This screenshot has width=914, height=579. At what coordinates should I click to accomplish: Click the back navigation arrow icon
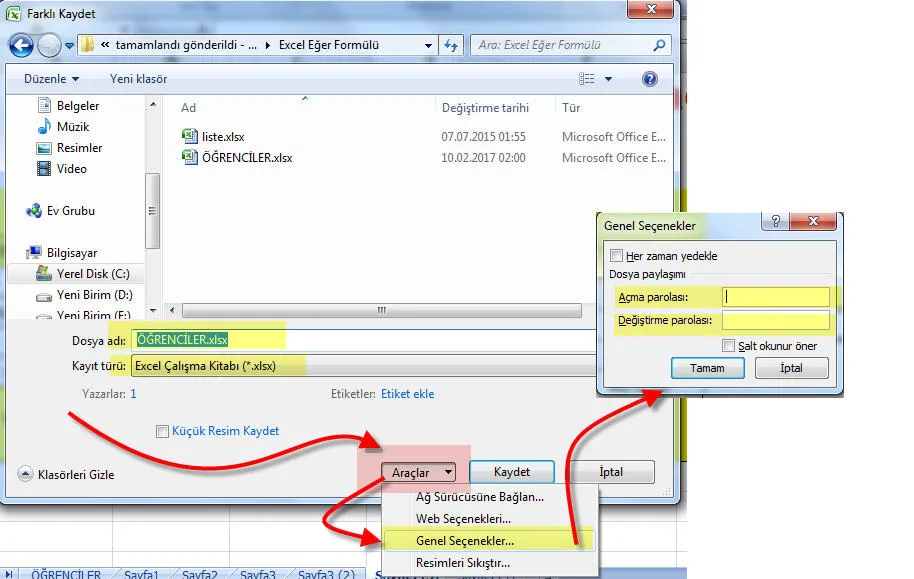click(21, 46)
